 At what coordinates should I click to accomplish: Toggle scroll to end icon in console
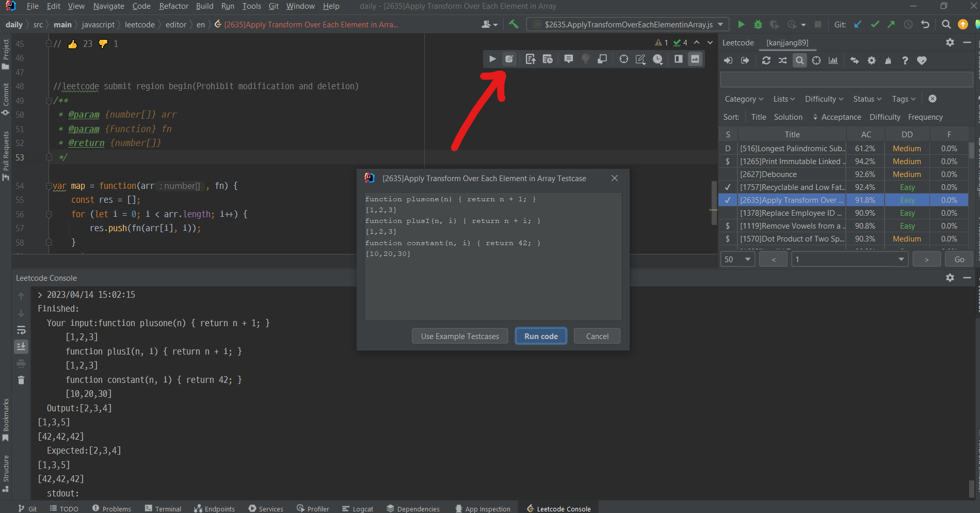pyautogui.click(x=21, y=346)
